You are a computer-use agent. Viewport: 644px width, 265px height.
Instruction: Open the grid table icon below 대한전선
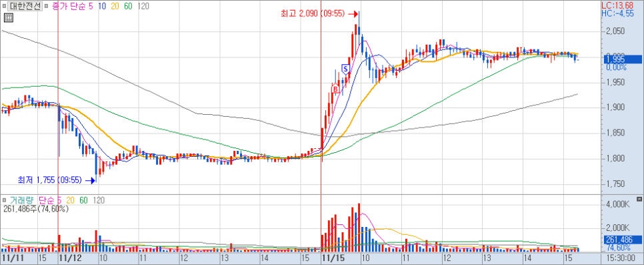8,18
